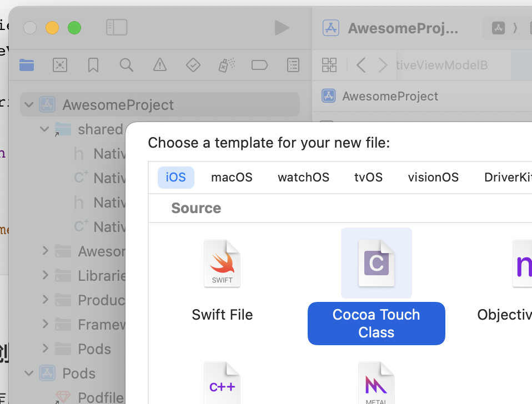
Task: Select the Swift File template icon
Action: (x=222, y=264)
